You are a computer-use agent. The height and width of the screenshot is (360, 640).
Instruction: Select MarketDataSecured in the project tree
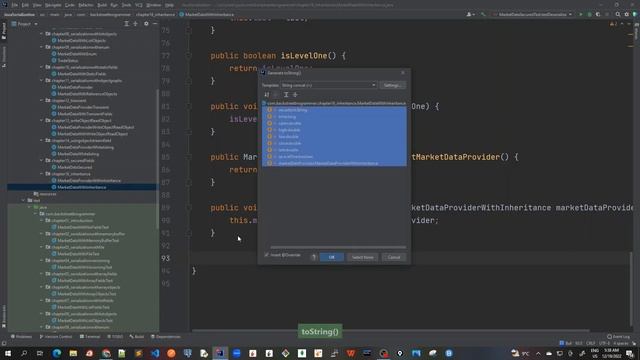75,167
